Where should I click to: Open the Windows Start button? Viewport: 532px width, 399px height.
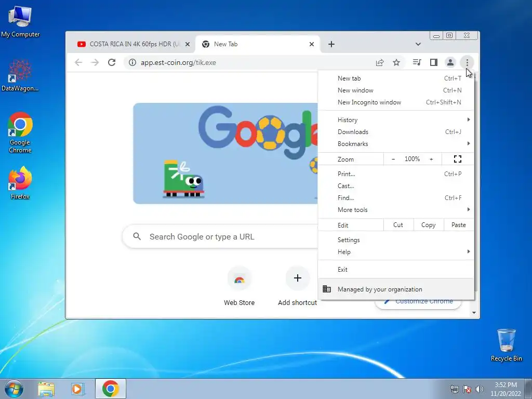14,389
